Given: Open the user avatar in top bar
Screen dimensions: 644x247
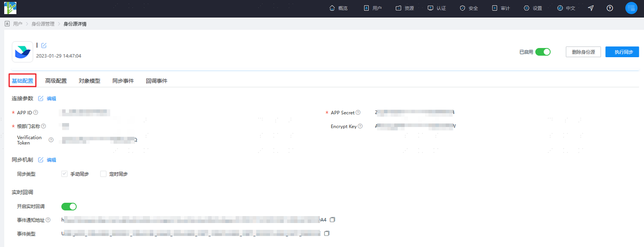Looking at the screenshot, I should point(631,8).
